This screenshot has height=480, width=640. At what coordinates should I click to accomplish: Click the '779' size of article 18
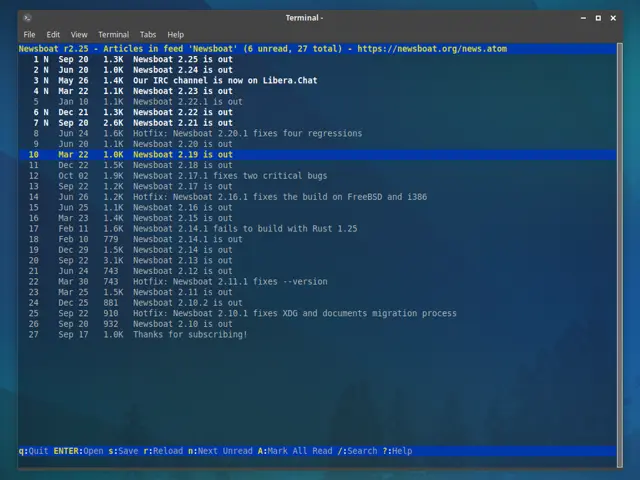[111, 240]
